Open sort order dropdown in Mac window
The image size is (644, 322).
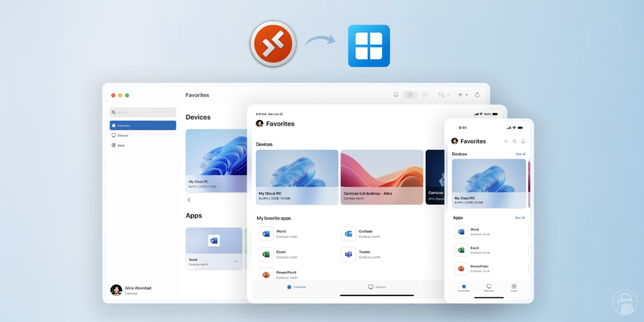[444, 95]
